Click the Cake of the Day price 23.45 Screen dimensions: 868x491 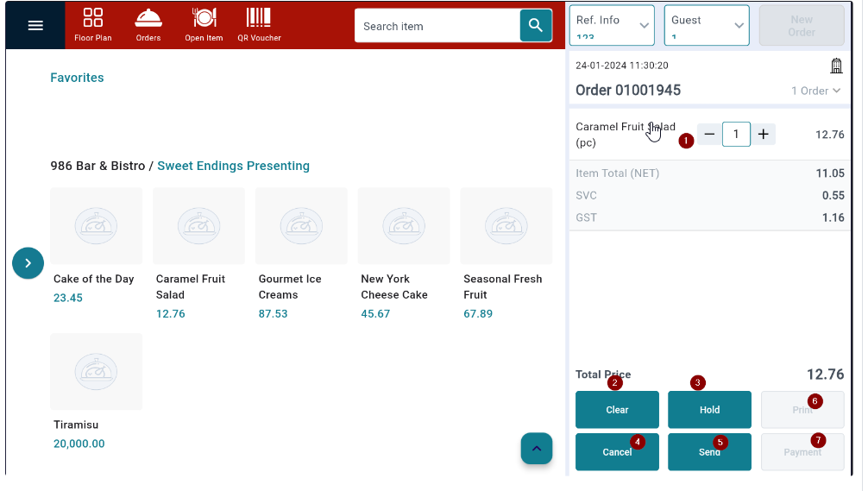(68, 298)
